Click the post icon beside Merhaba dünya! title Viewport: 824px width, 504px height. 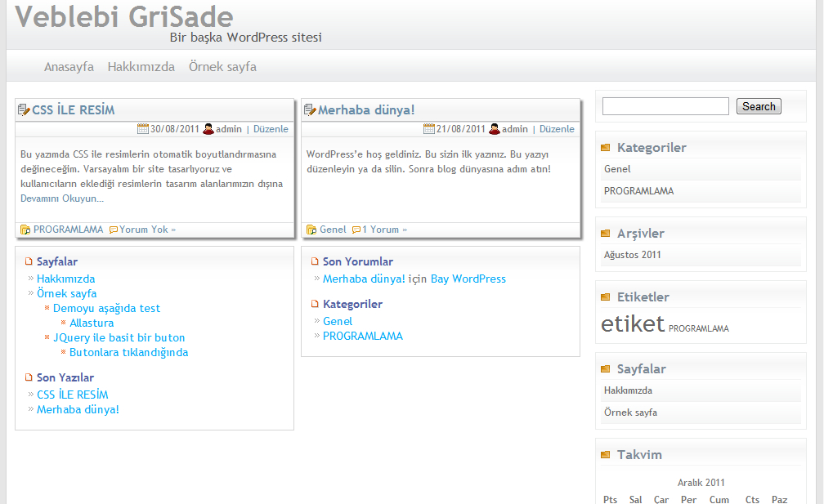(x=310, y=109)
